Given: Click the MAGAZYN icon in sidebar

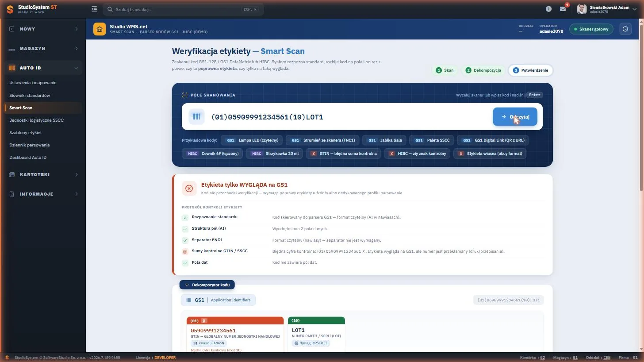Looking at the screenshot, I should (12, 49).
